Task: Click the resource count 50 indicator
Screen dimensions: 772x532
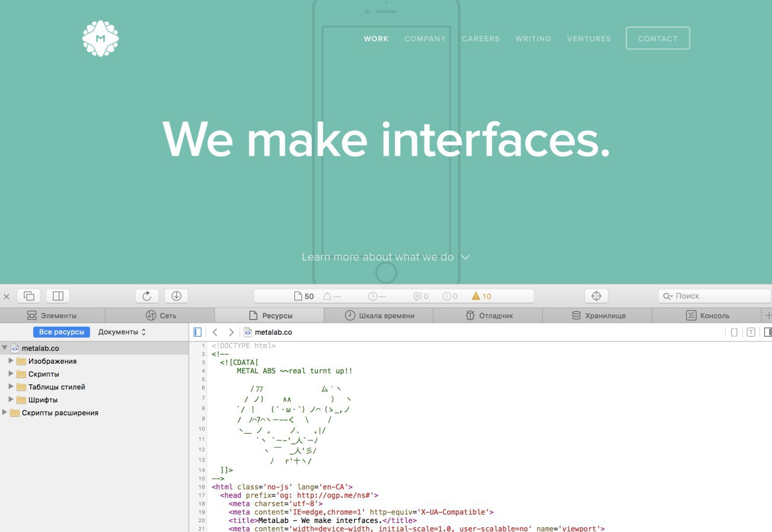Action: point(304,296)
